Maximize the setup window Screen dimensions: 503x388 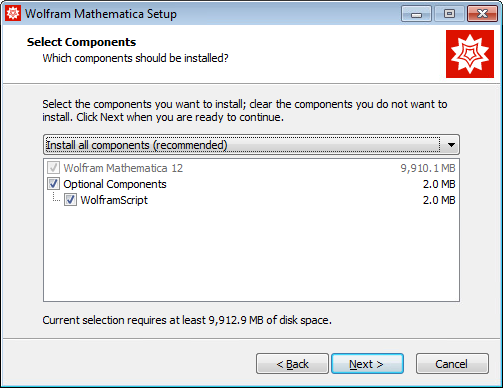click(449, 14)
